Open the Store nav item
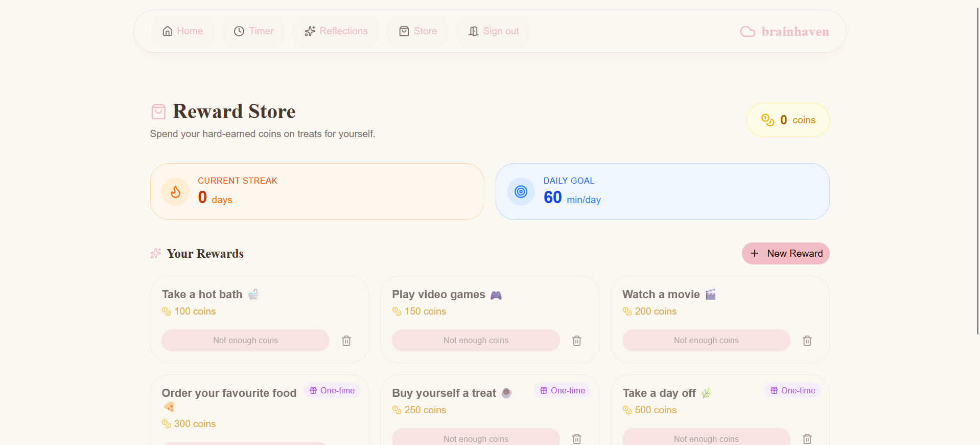The height and width of the screenshot is (445, 980). (417, 31)
